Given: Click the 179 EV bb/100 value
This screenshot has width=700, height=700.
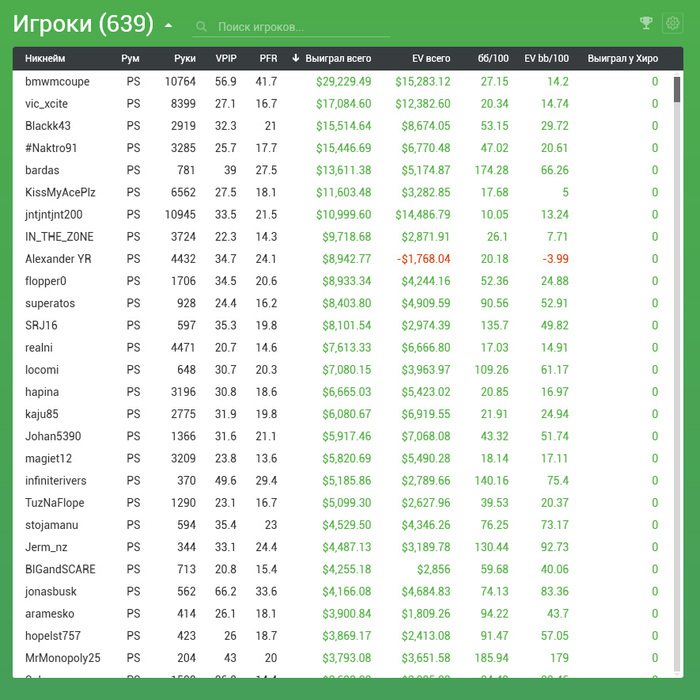Looking at the screenshot, I should 560,658.
